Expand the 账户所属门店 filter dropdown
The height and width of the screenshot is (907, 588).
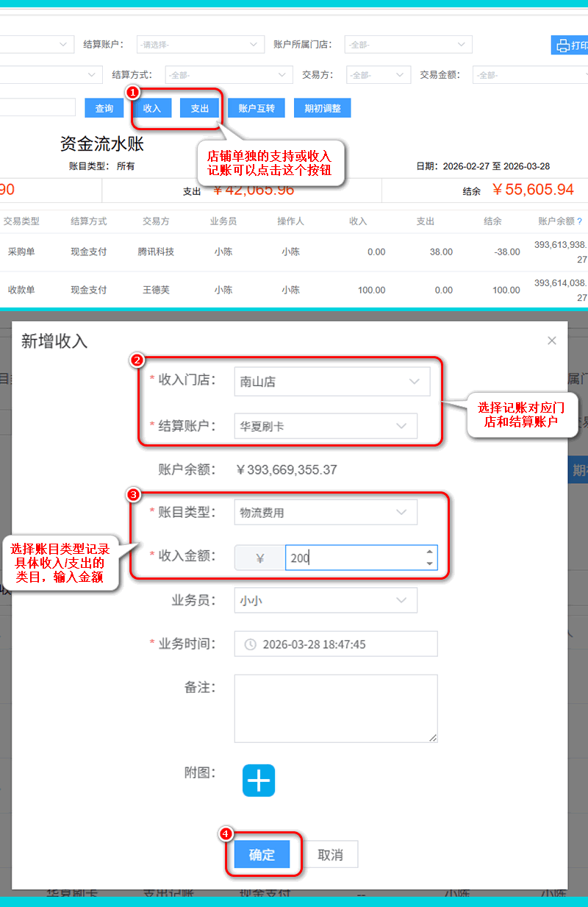click(408, 45)
